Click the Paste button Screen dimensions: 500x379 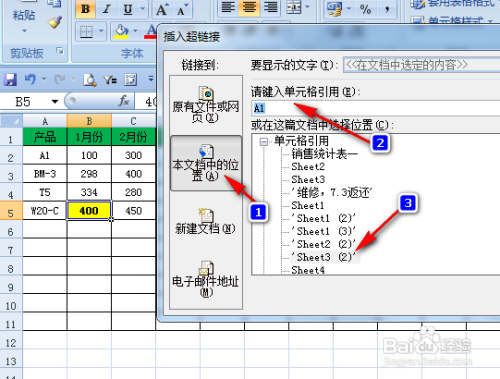click(x=24, y=15)
